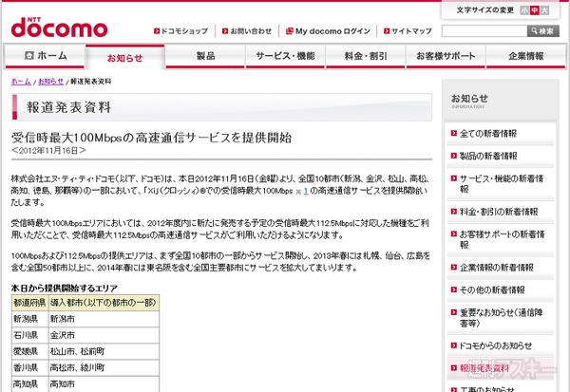Viewport: 570px width, 392px height.
Task: Click the お知らせ sidebar heading
Action: [x=469, y=99]
